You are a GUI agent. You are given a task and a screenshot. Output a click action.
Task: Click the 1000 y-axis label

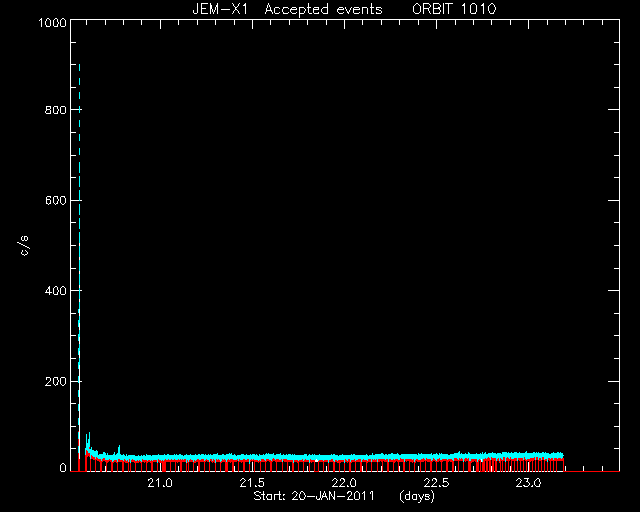coord(52,22)
